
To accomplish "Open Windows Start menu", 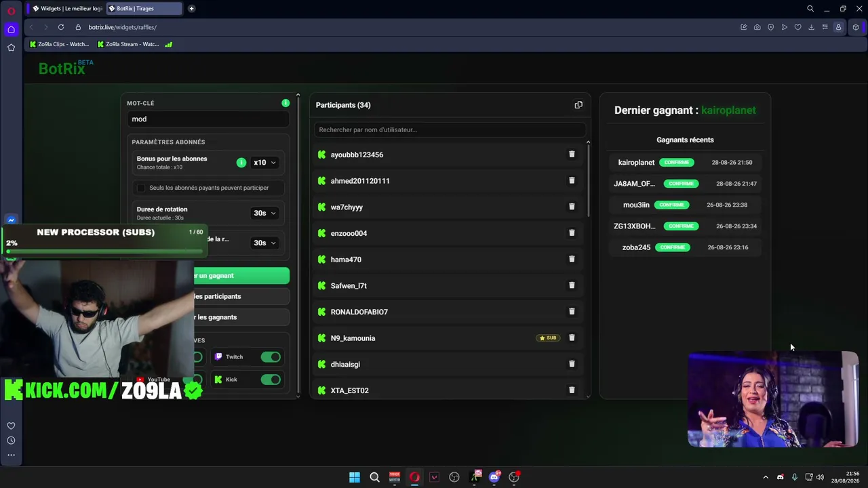I will (x=355, y=477).
